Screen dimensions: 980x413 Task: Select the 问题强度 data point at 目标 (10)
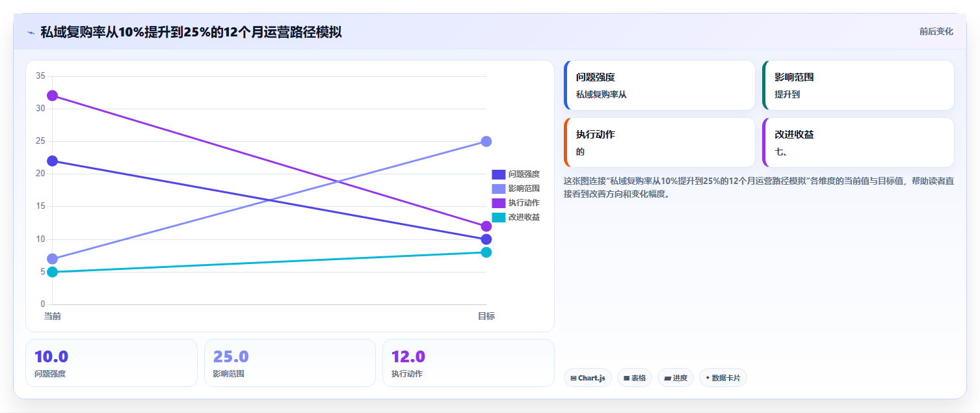tap(486, 239)
